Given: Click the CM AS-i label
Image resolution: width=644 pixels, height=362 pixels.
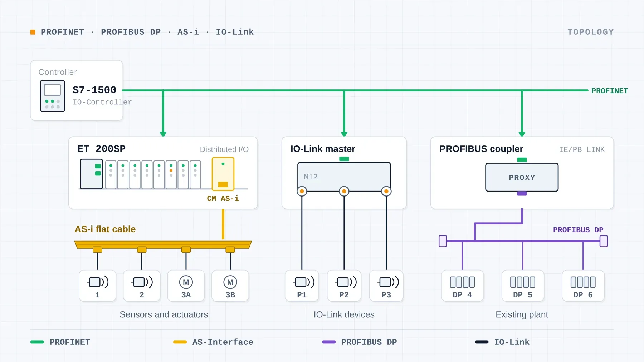Looking at the screenshot, I should [x=223, y=198].
